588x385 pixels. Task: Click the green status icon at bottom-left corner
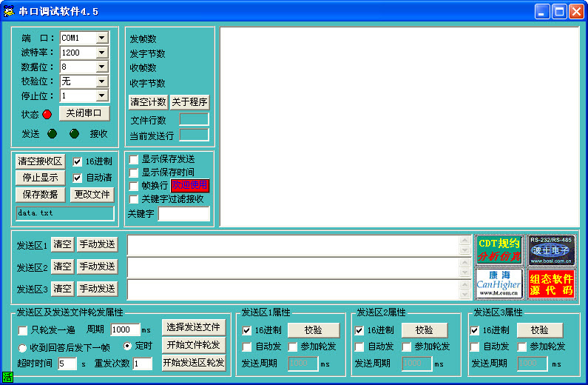click(x=7, y=378)
